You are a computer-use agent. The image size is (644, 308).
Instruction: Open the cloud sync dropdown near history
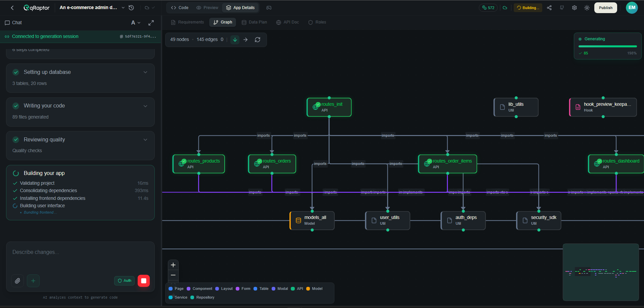click(x=150, y=8)
